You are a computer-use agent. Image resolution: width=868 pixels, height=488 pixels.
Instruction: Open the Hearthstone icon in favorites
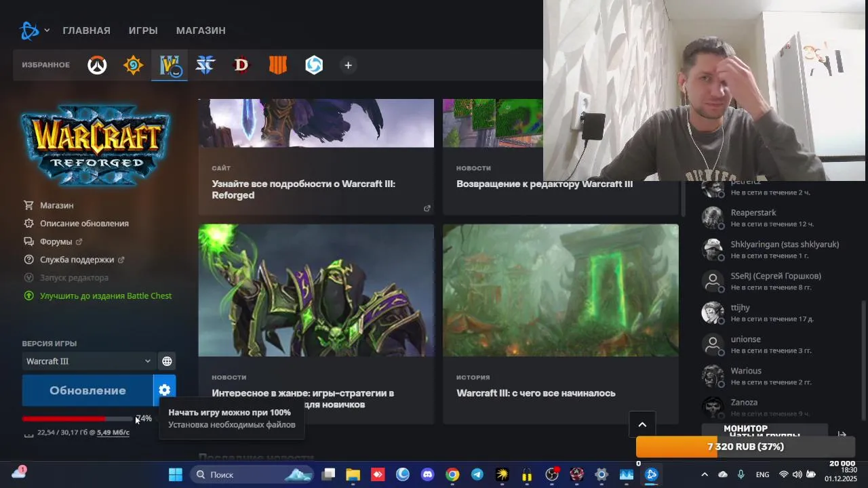[x=134, y=65]
